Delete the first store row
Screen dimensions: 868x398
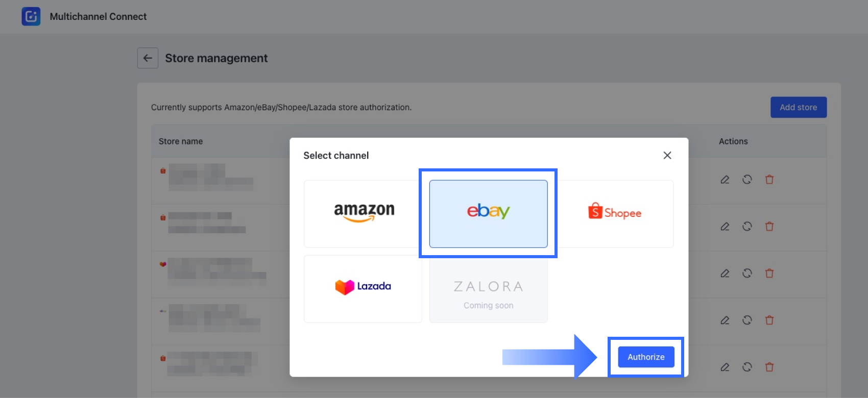tap(769, 180)
